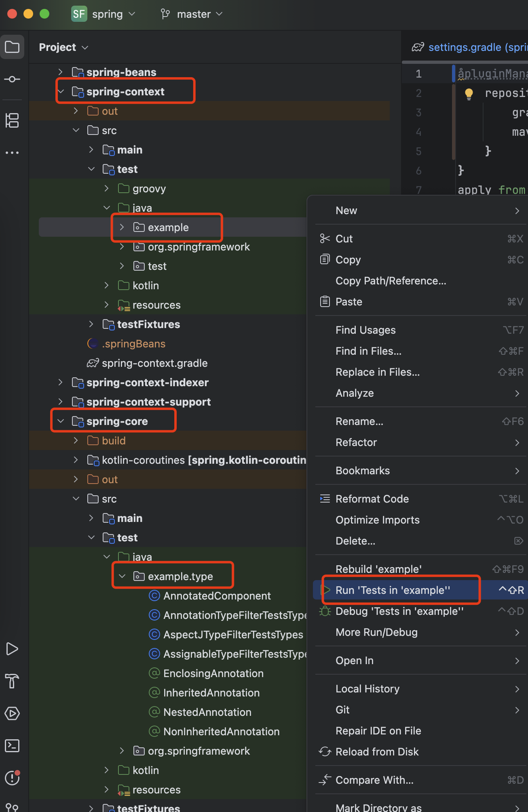Click the Cut scissors icon in menu
The height and width of the screenshot is (812, 528).
(x=325, y=239)
